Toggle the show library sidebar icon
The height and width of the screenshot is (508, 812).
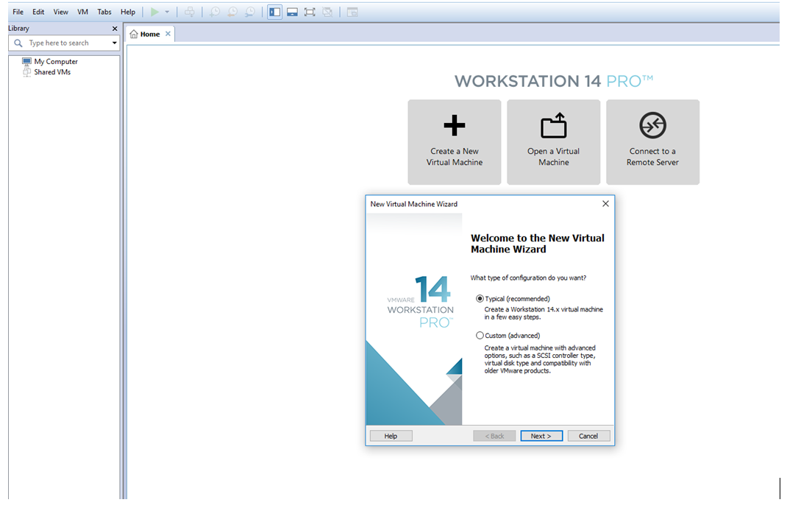[x=274, y=12]
